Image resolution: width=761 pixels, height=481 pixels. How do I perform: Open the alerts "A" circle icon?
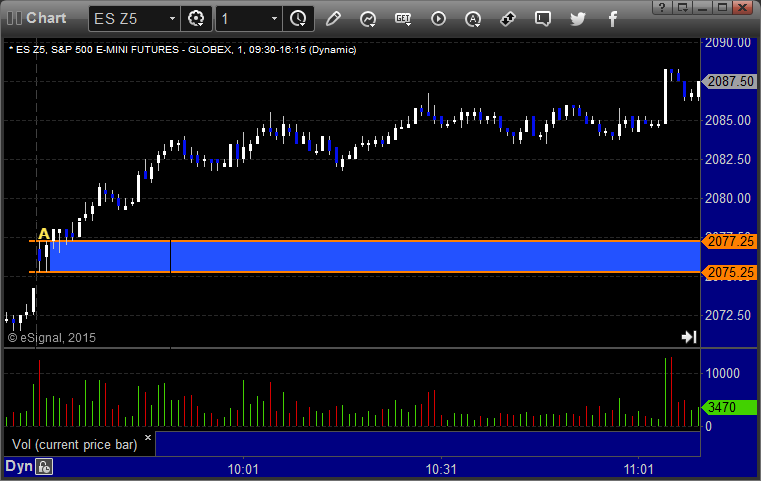(473, 19)
